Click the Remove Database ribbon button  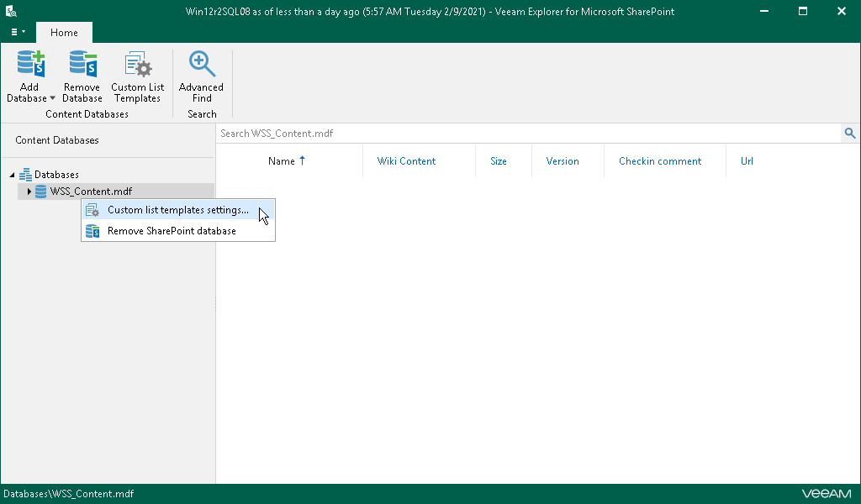82,76
